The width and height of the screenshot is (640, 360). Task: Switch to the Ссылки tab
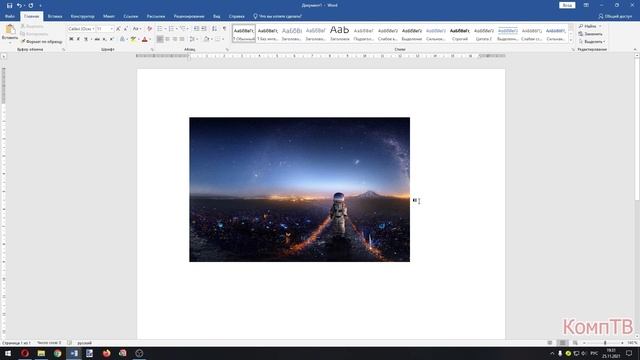tap(131, 16)
